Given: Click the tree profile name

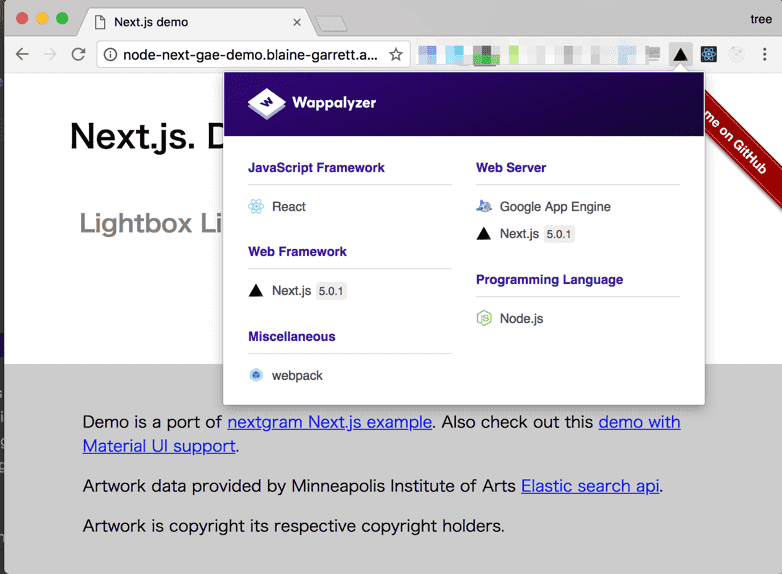Looking at the screenshot, I should pos(761,19).
